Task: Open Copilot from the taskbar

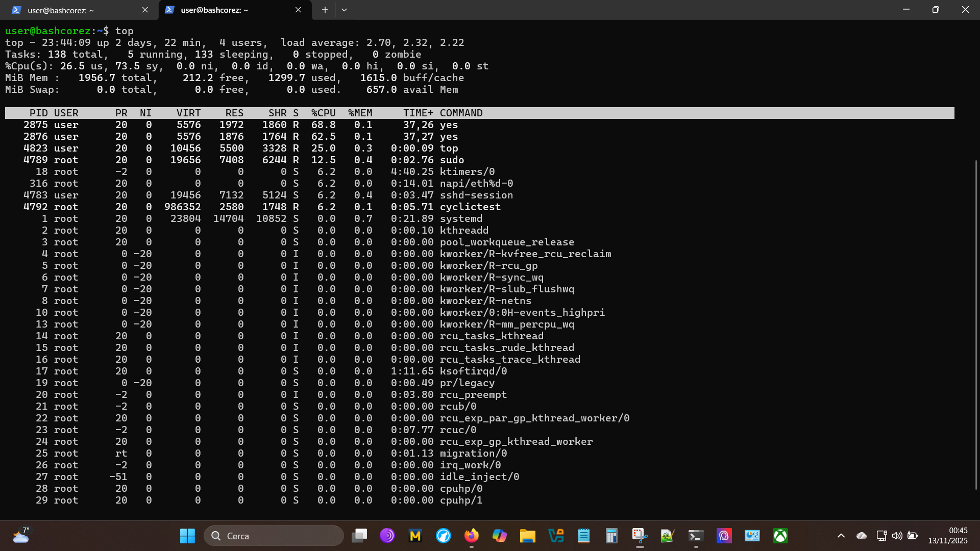Action: (499, 536)
